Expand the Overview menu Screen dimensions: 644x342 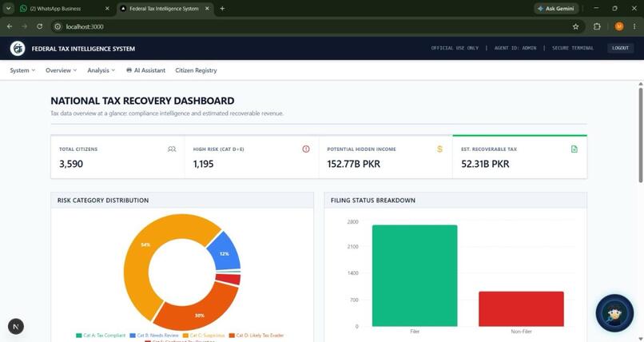(62, 70)
